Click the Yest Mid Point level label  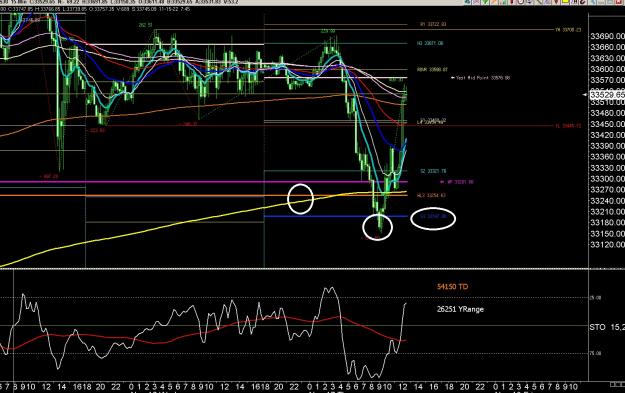(480, 78)
